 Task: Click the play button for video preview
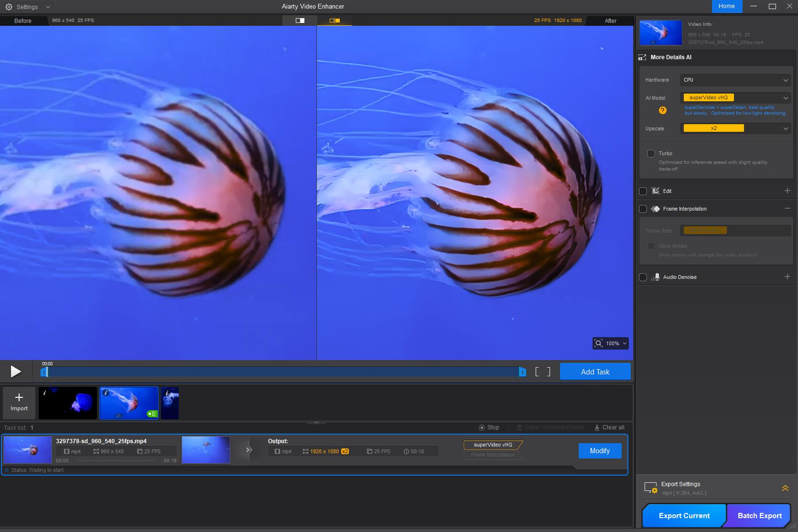point(15,372)
